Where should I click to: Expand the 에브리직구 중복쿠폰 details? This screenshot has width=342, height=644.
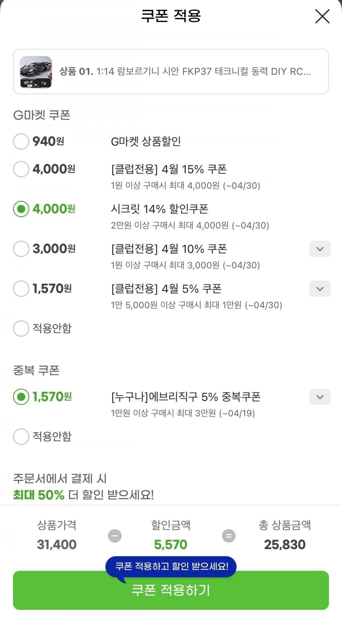[x=320, y=397]
